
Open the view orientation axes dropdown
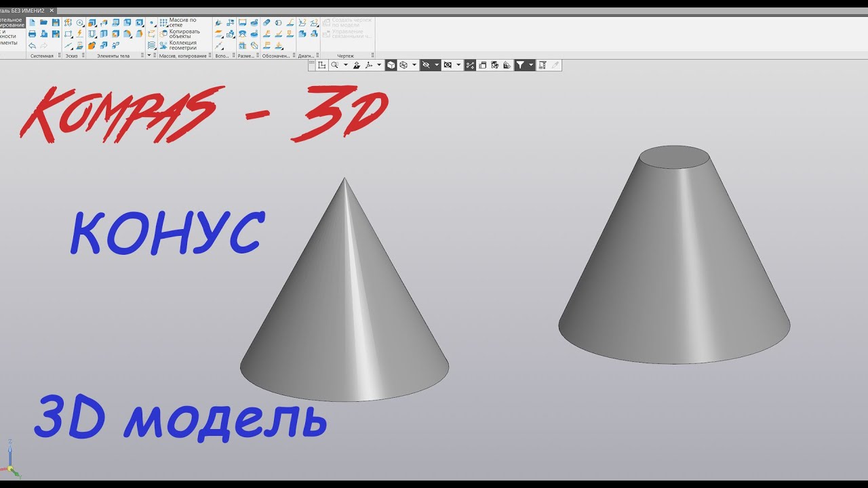[379, 65]
